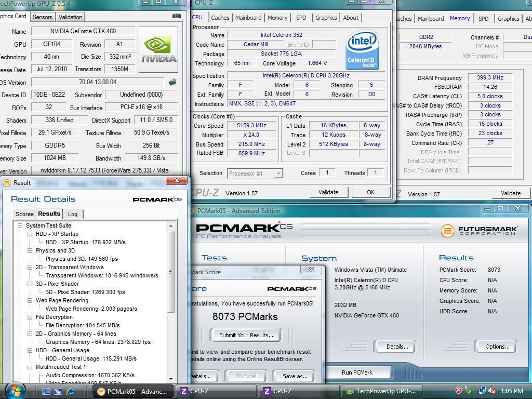Select 'HDD - XP Startup: 178.932 MB/s' row
Viewport: 532px width, 399px height.
[x=86, y=242]
